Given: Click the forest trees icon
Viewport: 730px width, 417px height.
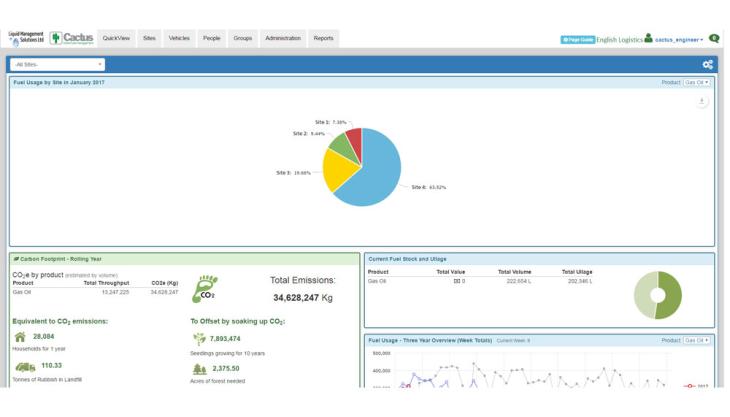Looking at the screenshot, I should tap(199, 369).
